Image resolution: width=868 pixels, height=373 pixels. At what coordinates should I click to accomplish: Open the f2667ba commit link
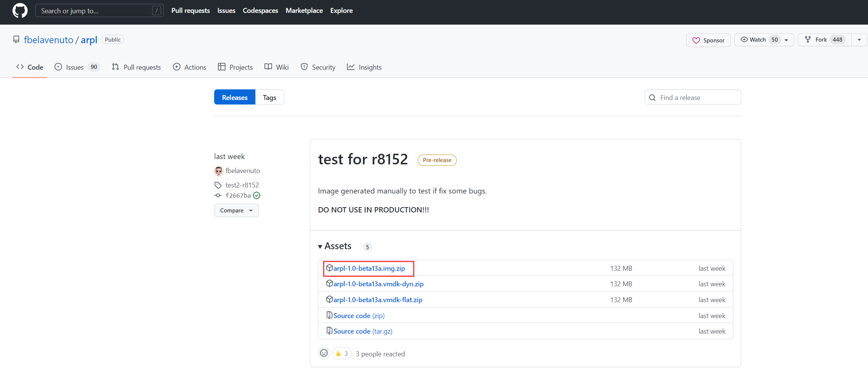[238, 195]
